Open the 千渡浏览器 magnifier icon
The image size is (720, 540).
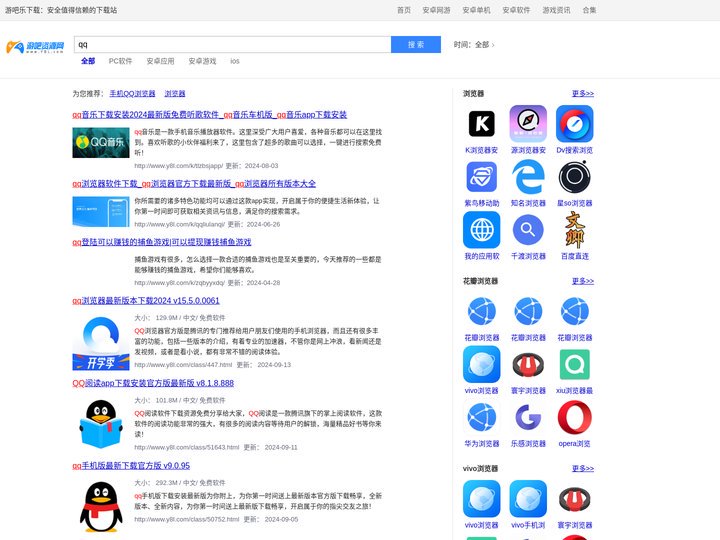(x=528, y=230)
